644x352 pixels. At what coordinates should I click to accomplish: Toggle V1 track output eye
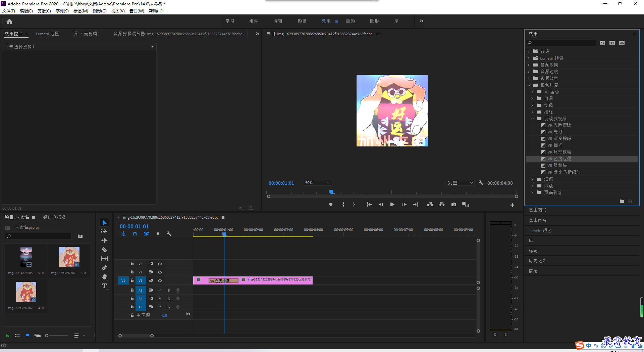pos(160,280)
